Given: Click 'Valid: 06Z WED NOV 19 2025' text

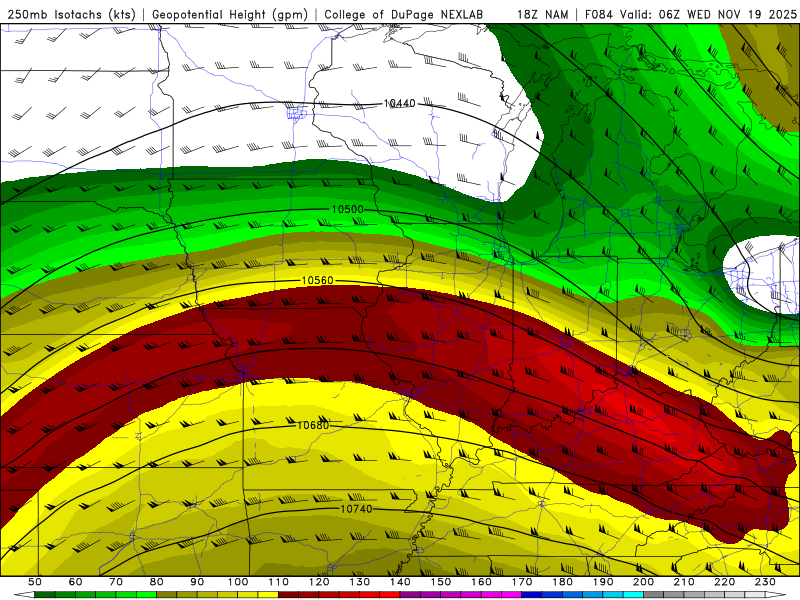Looking at the screenshot, I should (708, 14).
